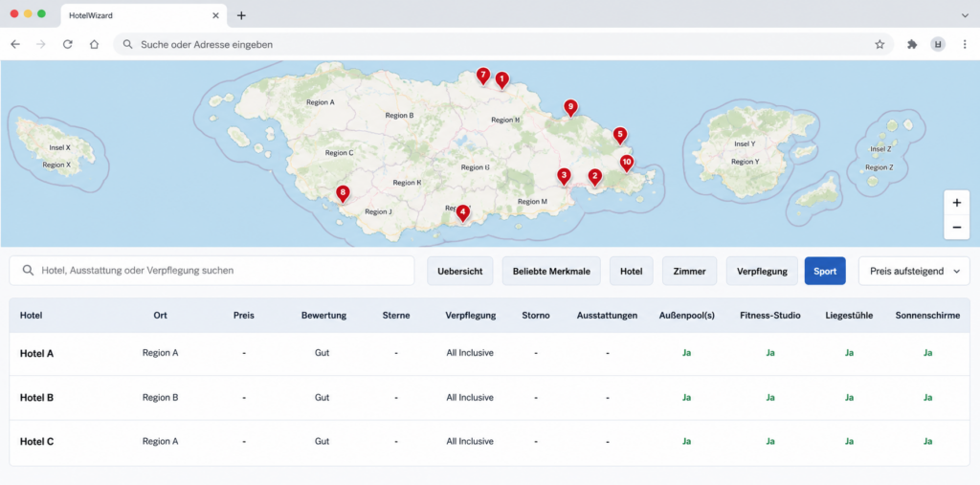Image resolution: width=980 pixels, height=485 pixels.
Task: Click map pin number 8
Action: tap(342, 193)
